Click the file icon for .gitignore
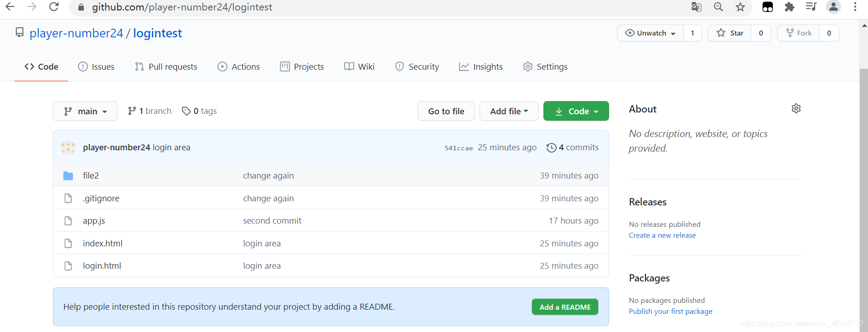 pyautogui.click(x=68, y=198)
